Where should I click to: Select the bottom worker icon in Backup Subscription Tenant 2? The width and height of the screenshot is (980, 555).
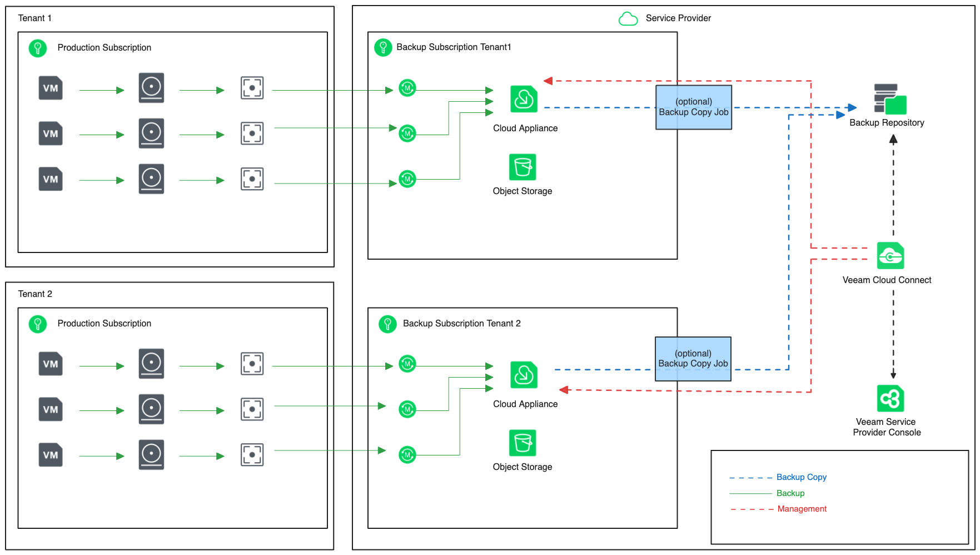coord(407,455)
